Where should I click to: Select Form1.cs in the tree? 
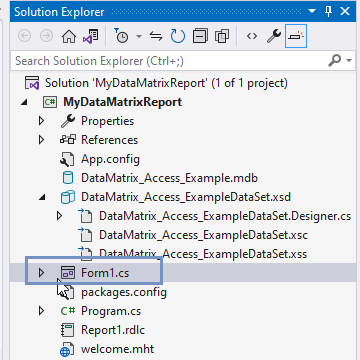105,273
